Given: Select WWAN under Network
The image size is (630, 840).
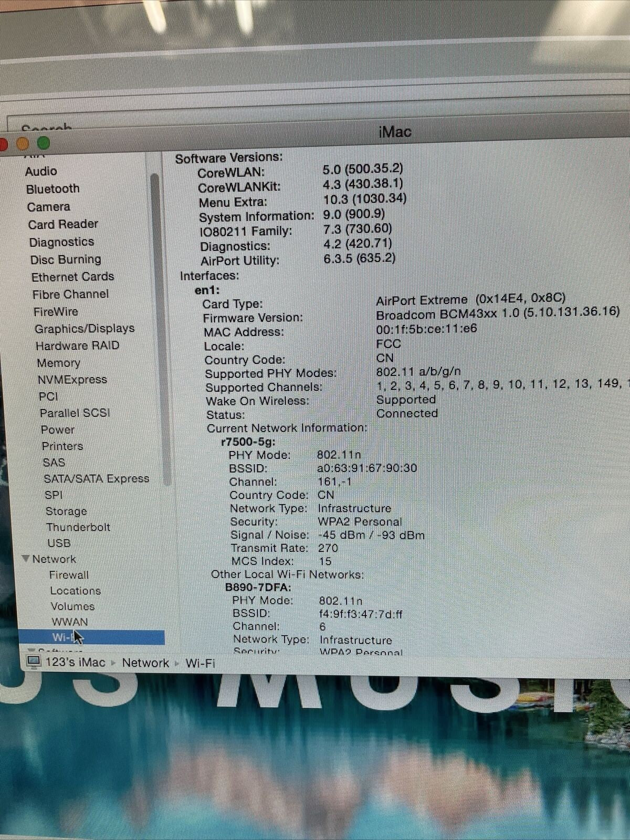Looking at the screenshot, I should [x=69, y=622].
